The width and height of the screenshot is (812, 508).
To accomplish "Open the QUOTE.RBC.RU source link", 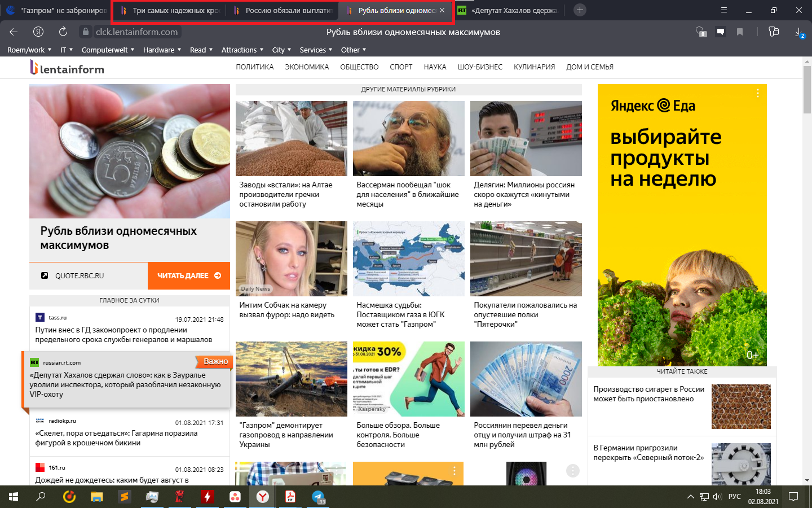I will 80,275.
